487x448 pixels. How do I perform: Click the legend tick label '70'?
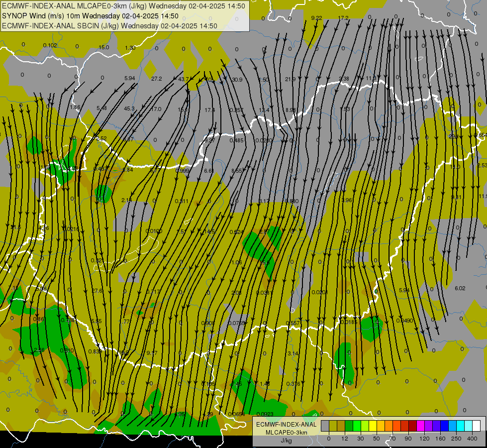(392, 439)
